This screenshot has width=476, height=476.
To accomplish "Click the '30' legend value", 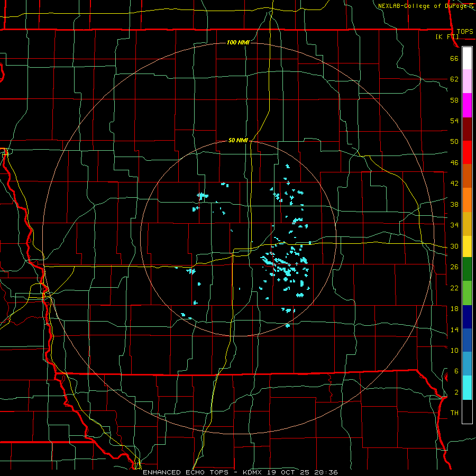I will pos(454,246).
